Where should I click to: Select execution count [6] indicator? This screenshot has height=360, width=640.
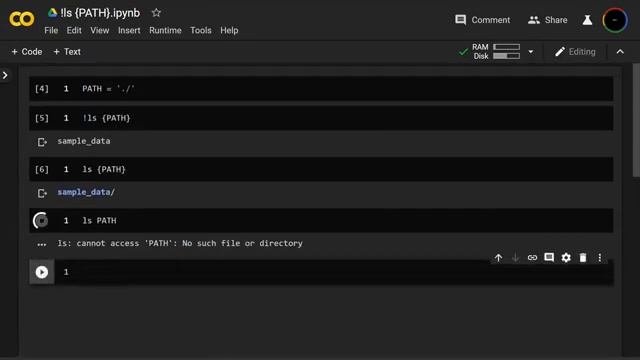tap(42, 169)
